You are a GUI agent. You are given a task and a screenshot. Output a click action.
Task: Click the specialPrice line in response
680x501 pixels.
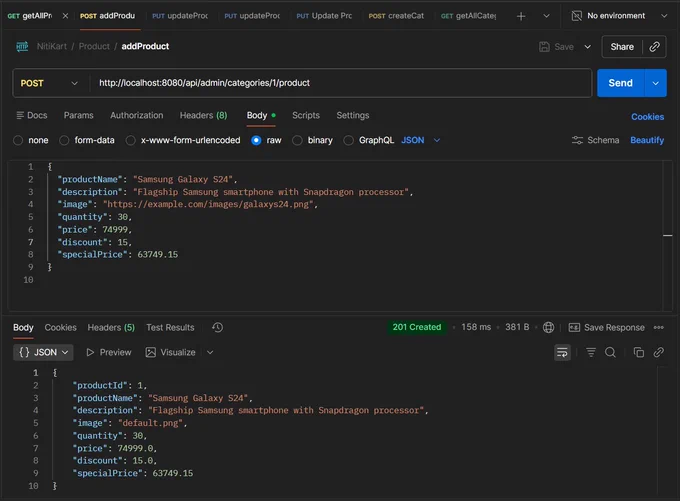133,473
